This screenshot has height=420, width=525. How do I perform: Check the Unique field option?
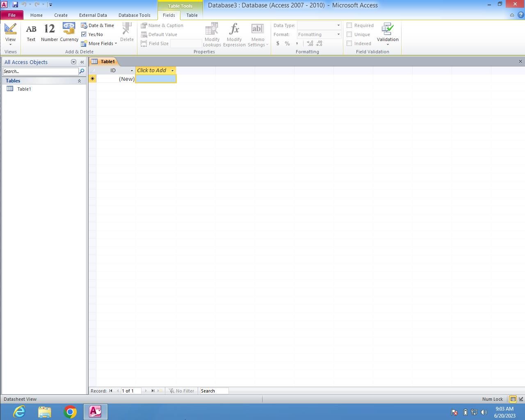(349, 34)
